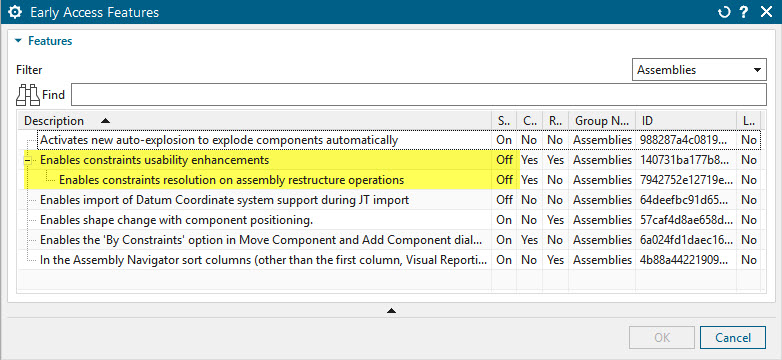The image size is (782, 360).
Task: Sort by the ID column header
Action: [x=686, y=121]
